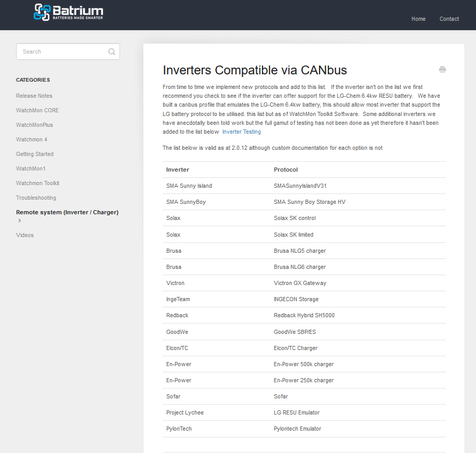
Task: Click the search magnifier icon
Action: 112,51
